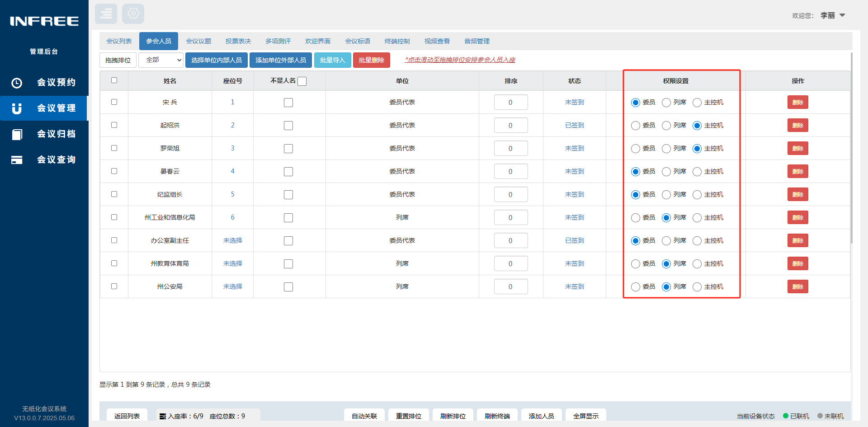The height and width of the screenshot is (427, 868).
Task: Select 委员 radio for 起绍洪
Action: (636, 126)
